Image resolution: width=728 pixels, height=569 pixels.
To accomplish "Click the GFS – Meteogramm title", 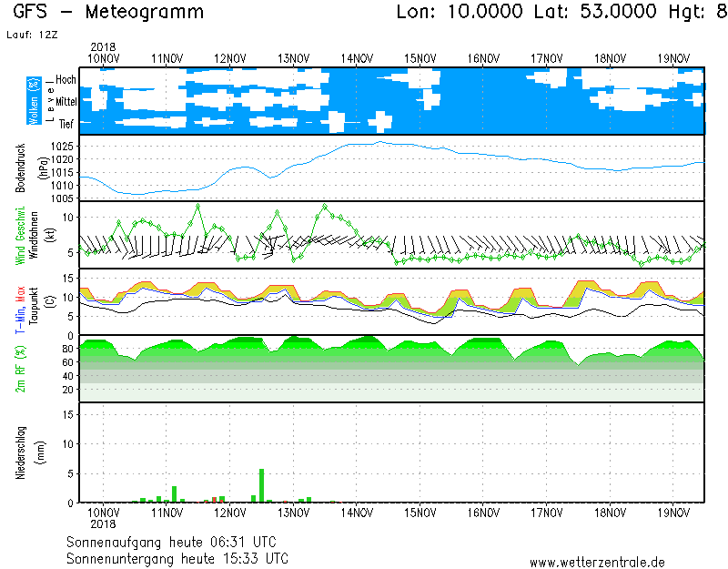I will [x=108, y=13].
